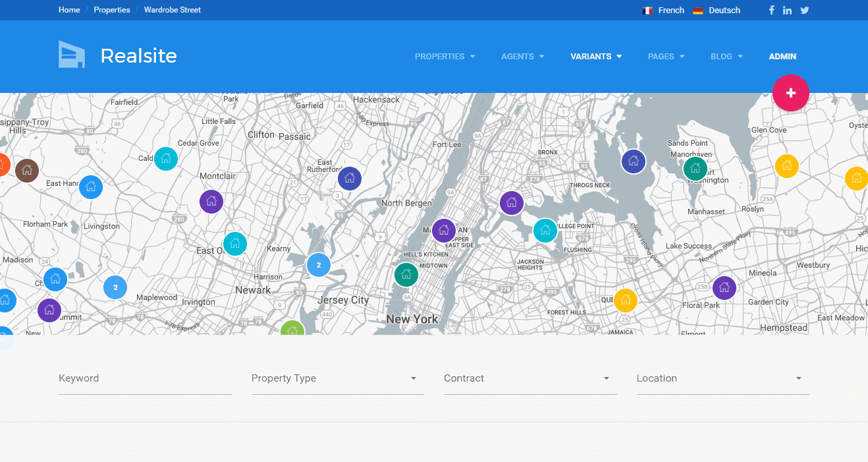Viewport: 868px width, 462px height.
Task: Switch language to Deutsch
Action: tap(717, 10)
